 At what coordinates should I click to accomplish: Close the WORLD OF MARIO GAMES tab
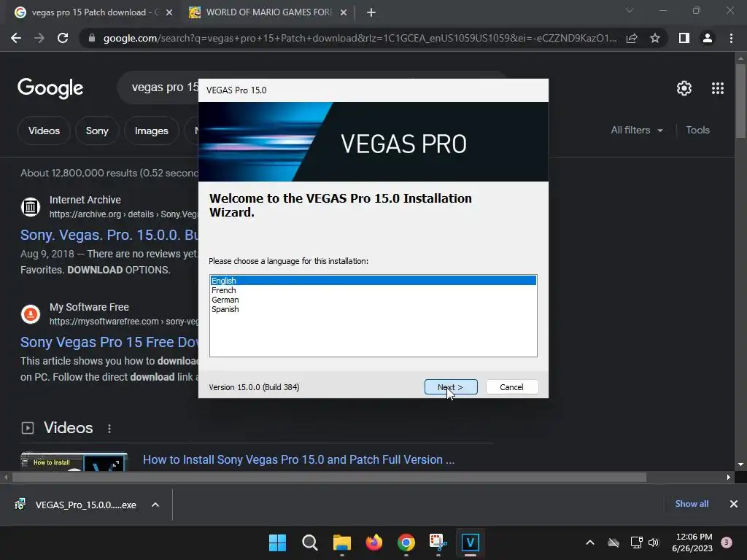344,12
